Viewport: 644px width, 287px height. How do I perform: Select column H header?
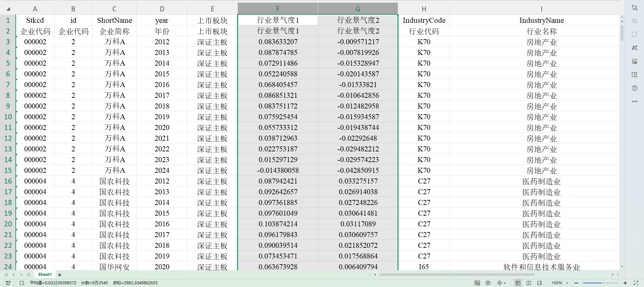424,9
